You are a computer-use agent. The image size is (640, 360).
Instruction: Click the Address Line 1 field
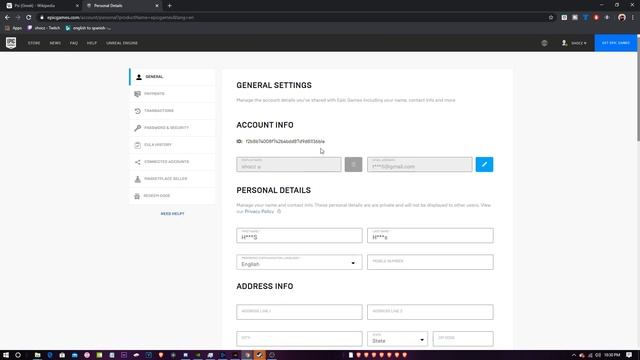tap(299, 312)
